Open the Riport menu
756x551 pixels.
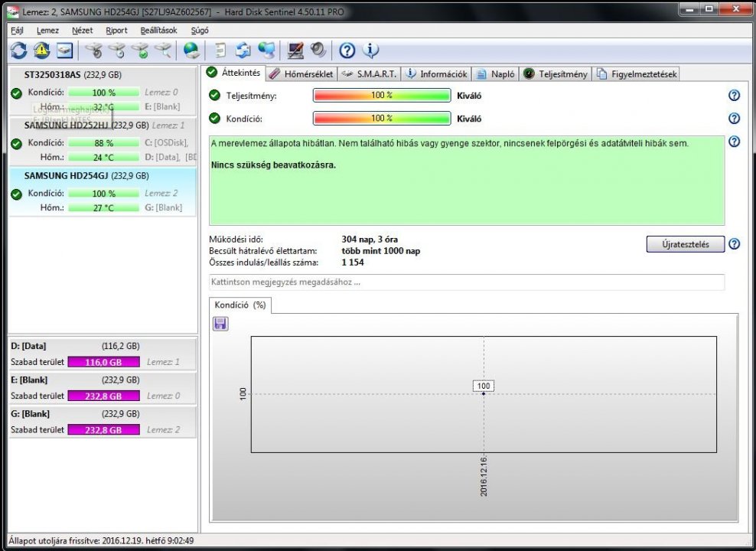coord(116,31)
